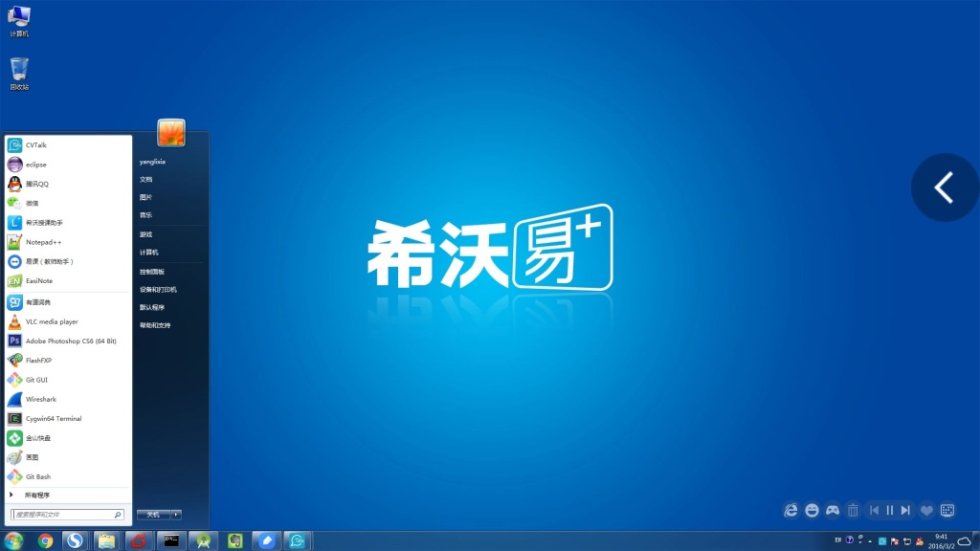Click the user account picture thumbnail
980x551 pixels.
tap(171, 132)
